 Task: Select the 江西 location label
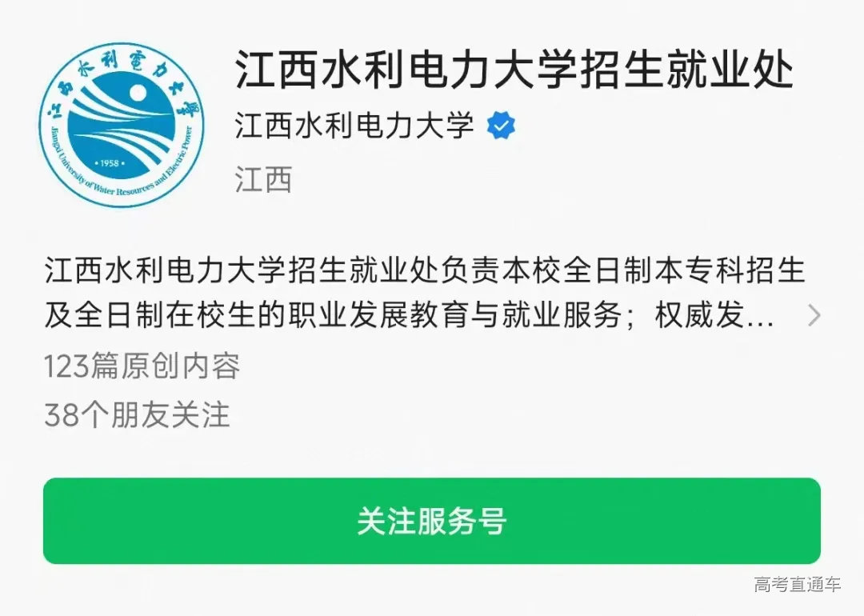tap(263, 180)
